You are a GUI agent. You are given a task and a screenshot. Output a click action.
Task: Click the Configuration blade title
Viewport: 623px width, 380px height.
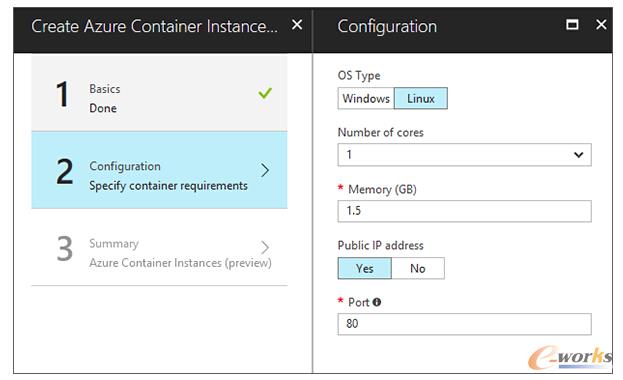[387, 27]
